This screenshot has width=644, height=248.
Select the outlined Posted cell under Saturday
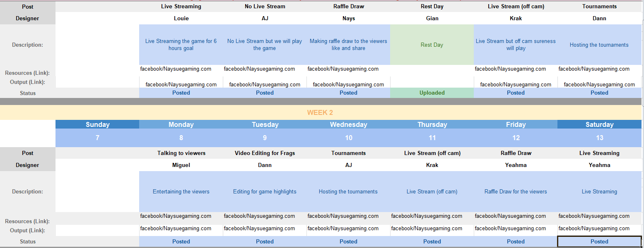(x=599, y=242)
